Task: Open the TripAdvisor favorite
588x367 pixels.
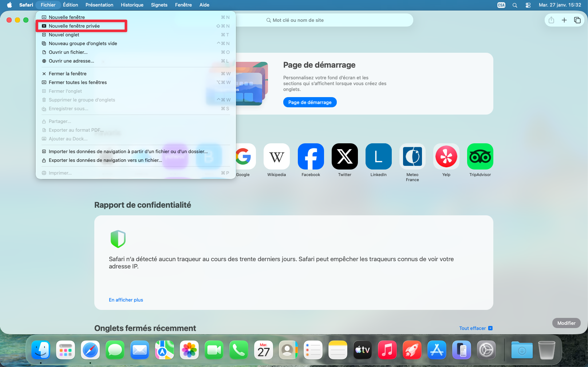Action: (480, 156)
